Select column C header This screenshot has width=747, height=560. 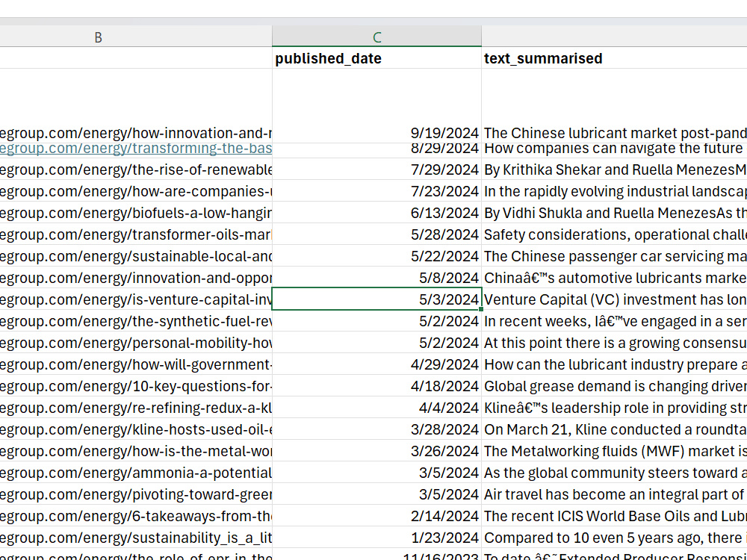[x=376, y=37]
